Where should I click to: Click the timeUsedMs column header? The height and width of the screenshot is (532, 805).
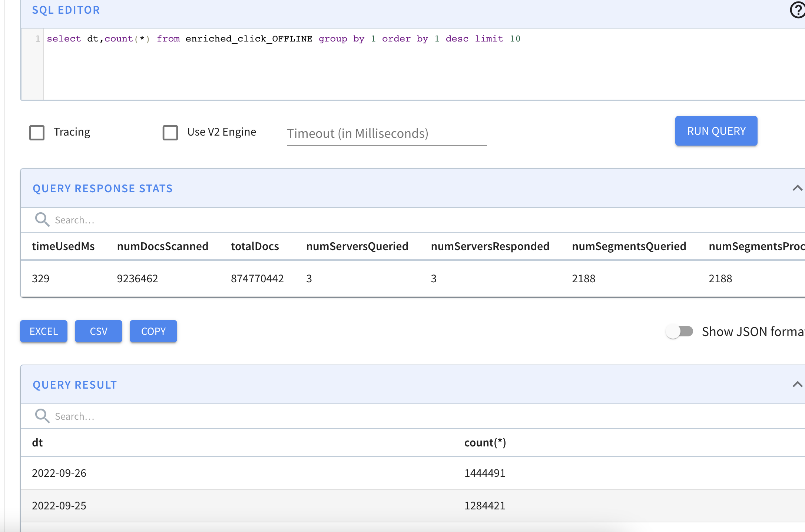coord(63,246)
